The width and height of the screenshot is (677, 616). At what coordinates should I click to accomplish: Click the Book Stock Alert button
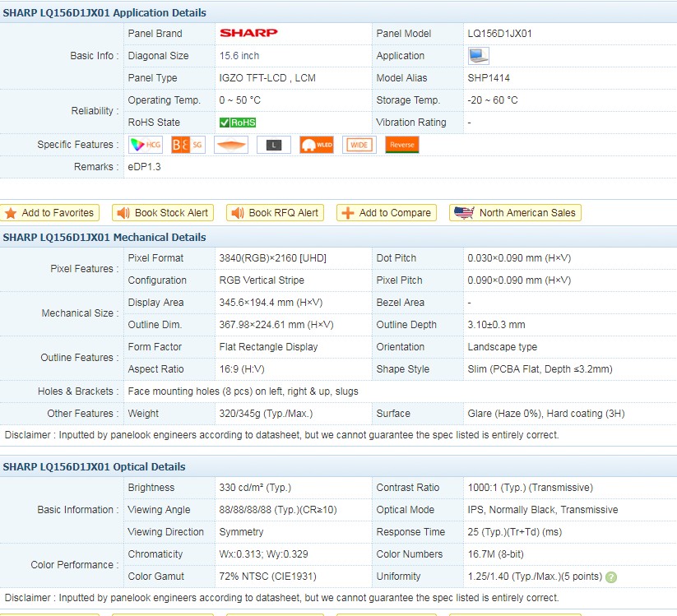point(163,213)
